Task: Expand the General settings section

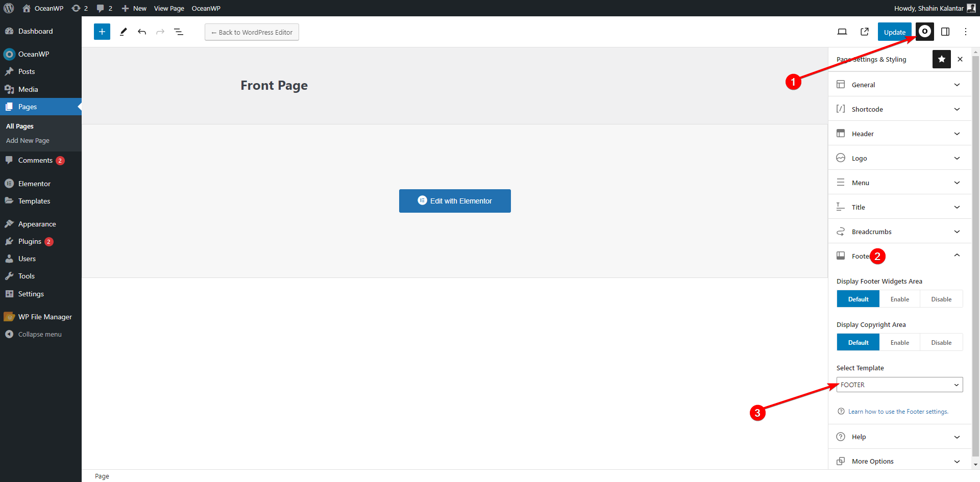Action: (x=899, y=85)
